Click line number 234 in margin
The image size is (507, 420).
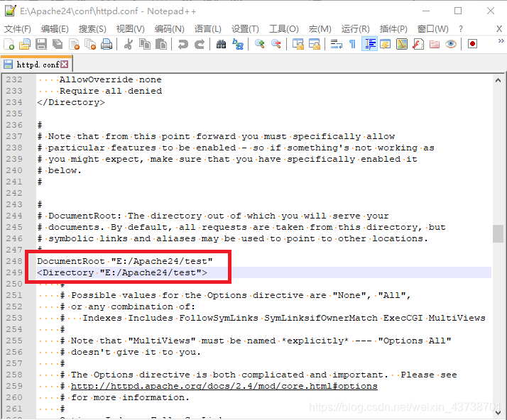pos(14,102)
